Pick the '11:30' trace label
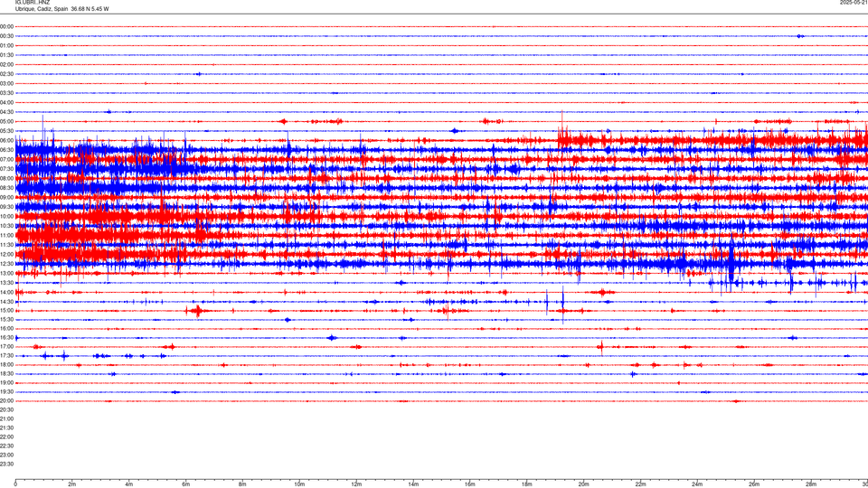This screenshot has height=488, width=868. coord(6,245)
